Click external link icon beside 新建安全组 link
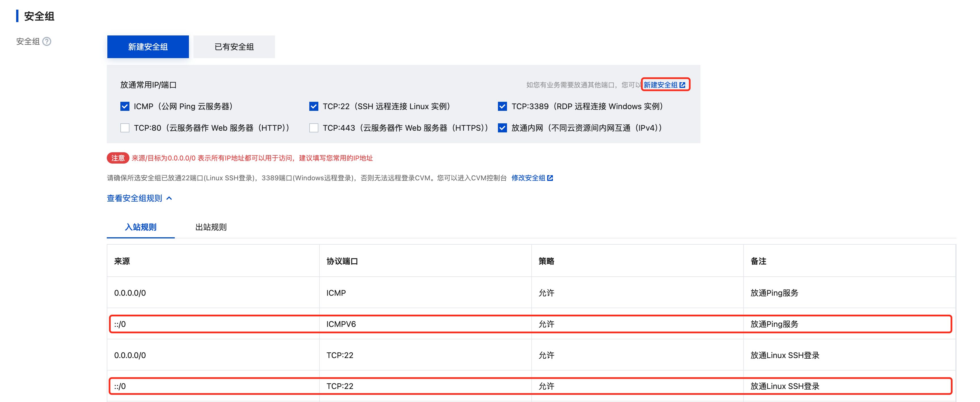Viewport: 980px width, 402px height. (682, 85)
